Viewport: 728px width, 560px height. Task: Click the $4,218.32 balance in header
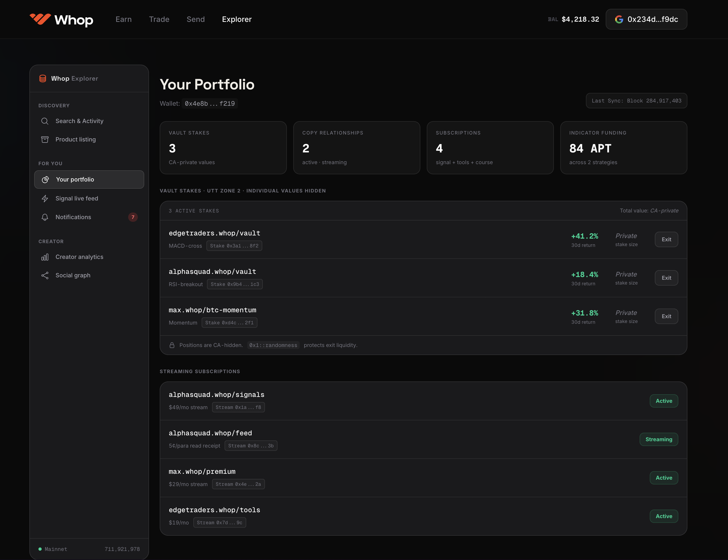pos(580,19)
